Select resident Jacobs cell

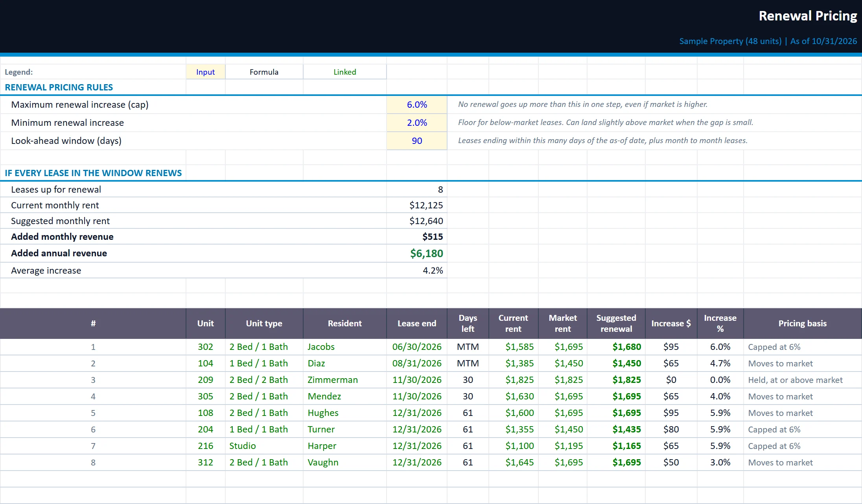pyautogui.click(x=345, y=347)
